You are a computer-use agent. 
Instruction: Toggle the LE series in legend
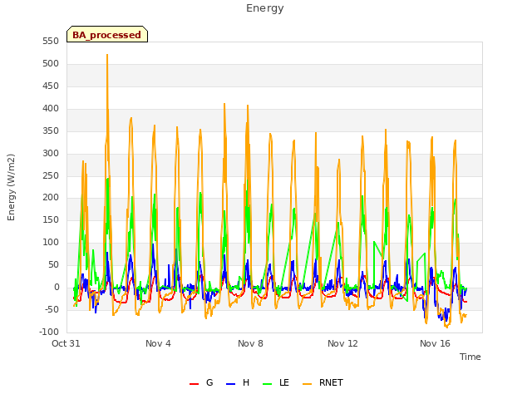click(276, 382)
